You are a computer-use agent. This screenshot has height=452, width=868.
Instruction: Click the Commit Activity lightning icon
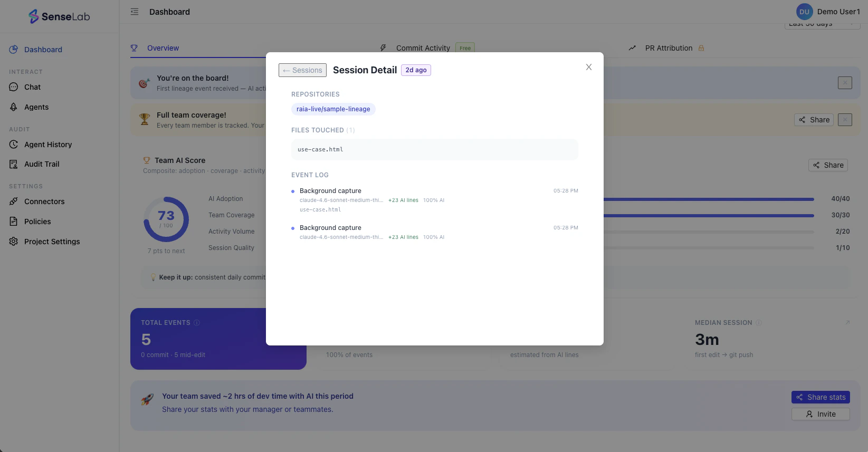coord(383,48)
